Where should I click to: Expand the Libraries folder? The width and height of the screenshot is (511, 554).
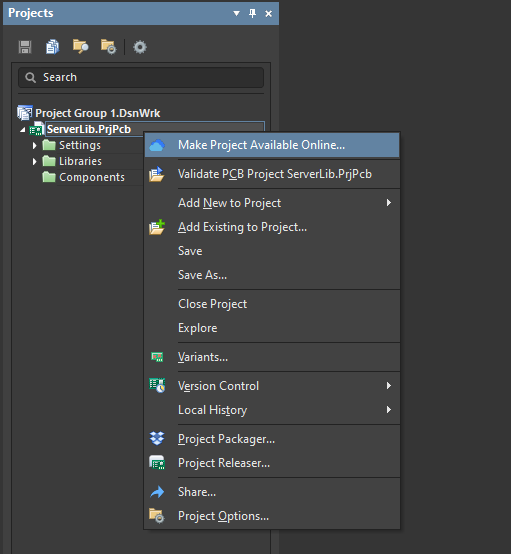pyautogui.click(x=35, y=161)
